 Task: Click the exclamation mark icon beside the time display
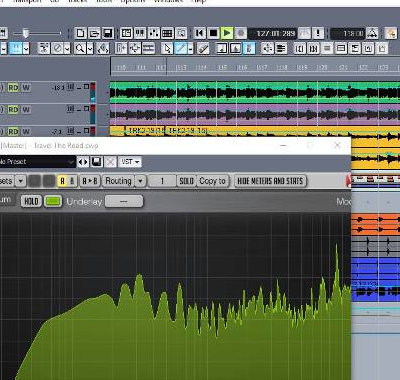pos(318,33)
